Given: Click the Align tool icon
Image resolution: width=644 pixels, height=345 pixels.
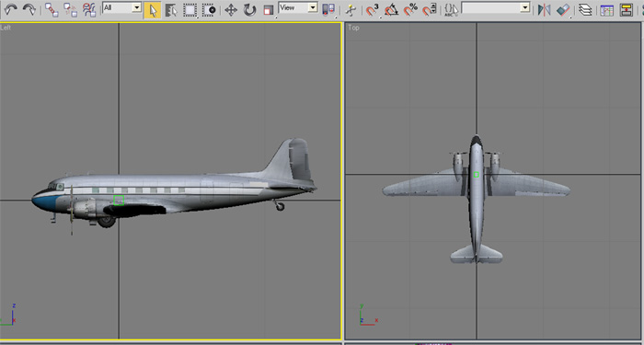Looking at the screenshot, I should point(563,10).
